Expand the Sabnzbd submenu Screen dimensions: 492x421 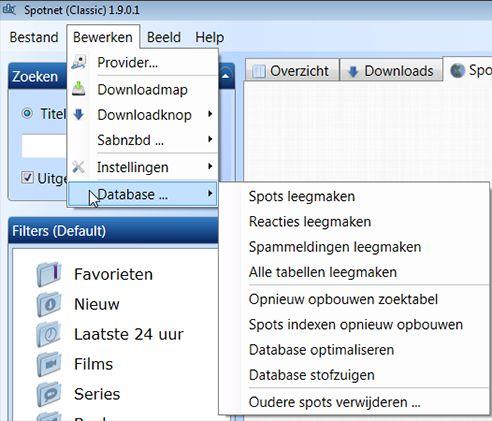tap(155, 140)
